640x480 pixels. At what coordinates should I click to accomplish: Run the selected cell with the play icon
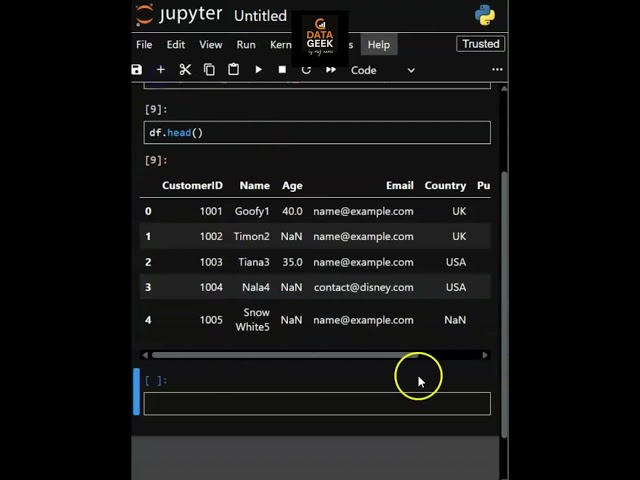tap(258, 70)
